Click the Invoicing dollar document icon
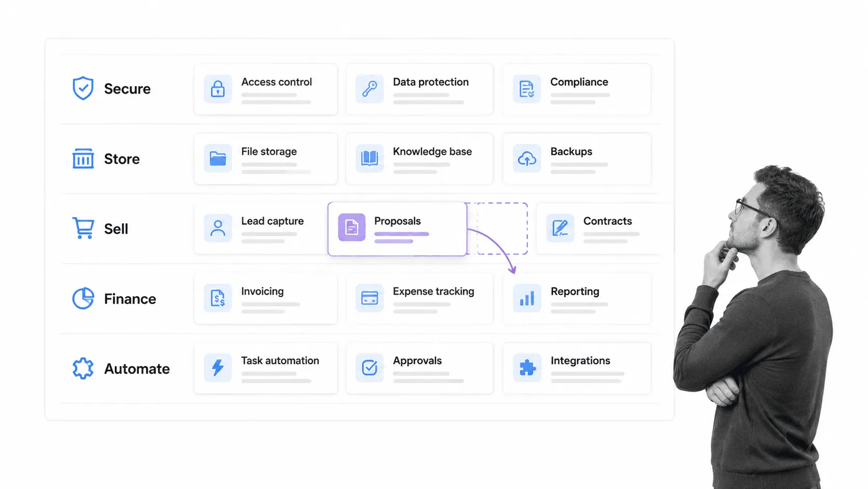The height and width of the screenshot is (489, 868). tap(218, 298)
